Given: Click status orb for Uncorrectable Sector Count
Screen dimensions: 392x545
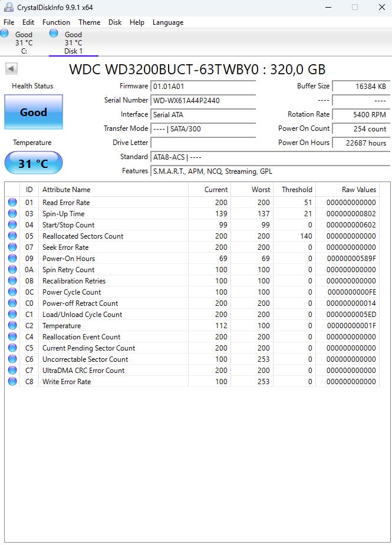Looking at the screenshot, I should [x=12, y=359].
